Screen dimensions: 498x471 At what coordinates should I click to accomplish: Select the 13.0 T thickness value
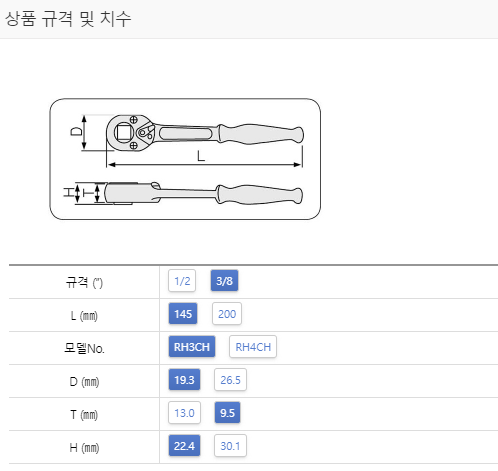(x=184, y=413)
